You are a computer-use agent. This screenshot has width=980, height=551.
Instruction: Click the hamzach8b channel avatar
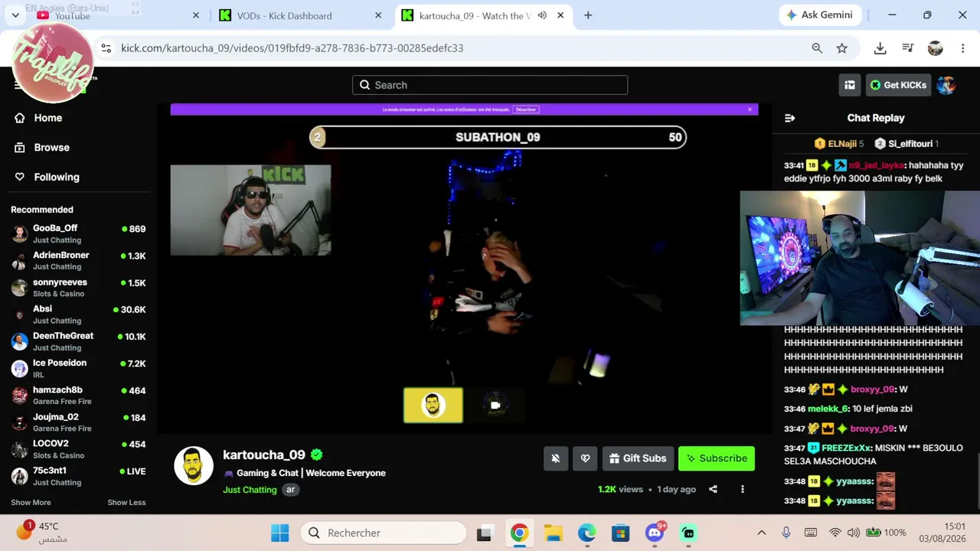click(19, 396)
